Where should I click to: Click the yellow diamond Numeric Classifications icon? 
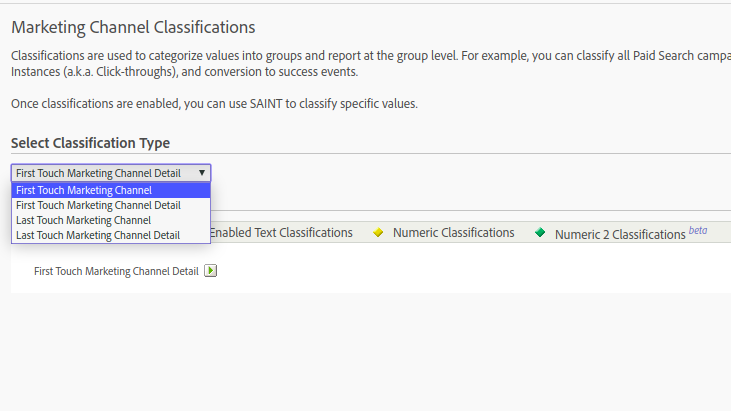click(378, 233)
